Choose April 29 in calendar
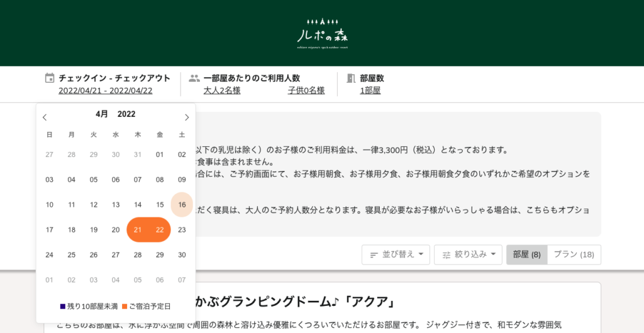The height and width of the screenshot is (333, 644). (x=160, y=255)
